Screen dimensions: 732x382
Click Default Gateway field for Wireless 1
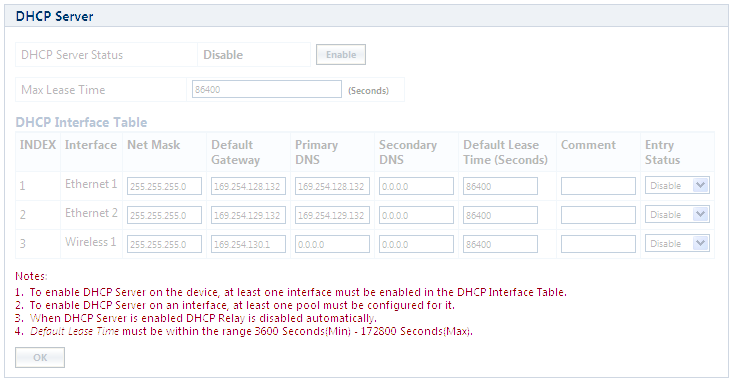click(248, 244)
